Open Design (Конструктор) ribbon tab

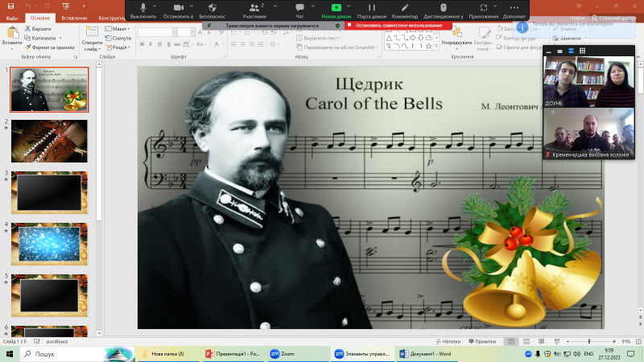(112, 18)
